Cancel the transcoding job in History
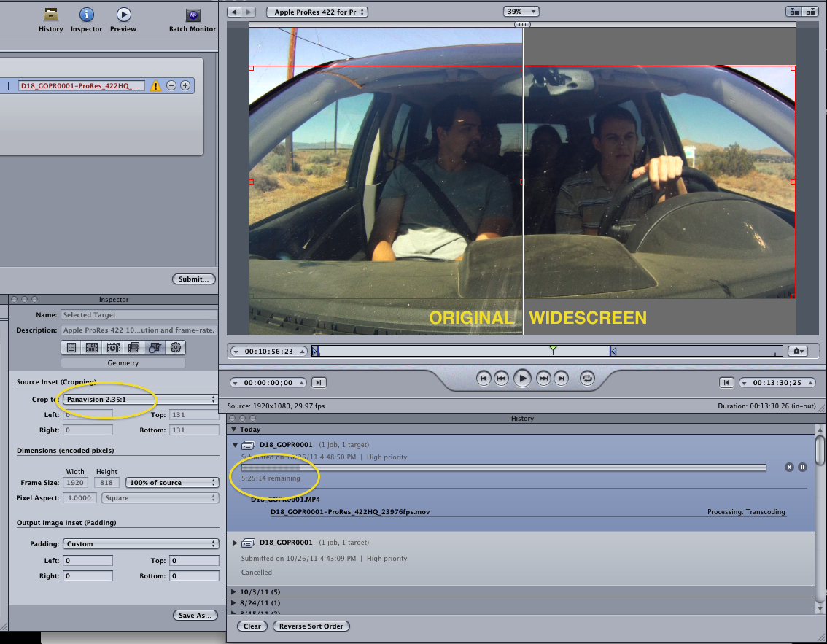The height and width of the screenshot is (644, 827). (789, 468)
